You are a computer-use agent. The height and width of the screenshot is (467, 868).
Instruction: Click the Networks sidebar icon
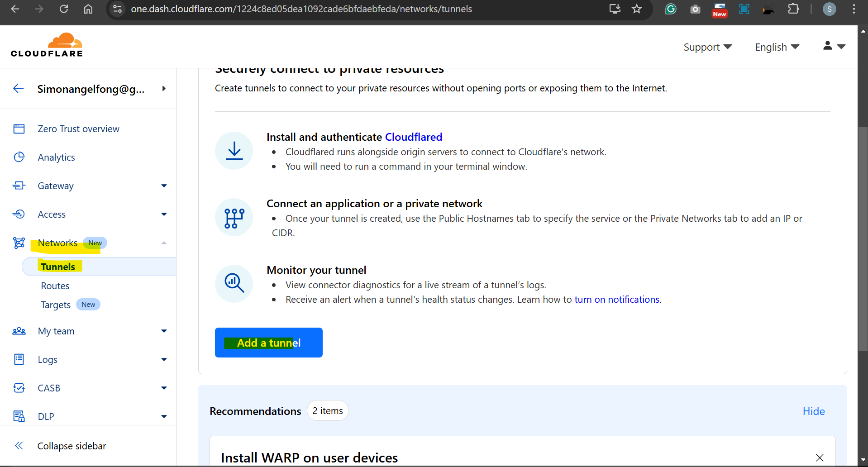[19, 243]
